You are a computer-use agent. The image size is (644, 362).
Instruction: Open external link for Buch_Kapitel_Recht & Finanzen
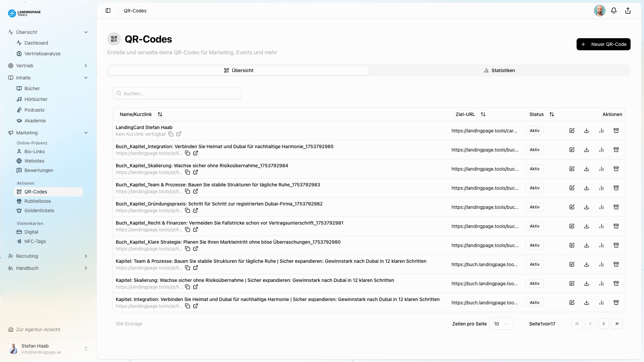(196, 230)
